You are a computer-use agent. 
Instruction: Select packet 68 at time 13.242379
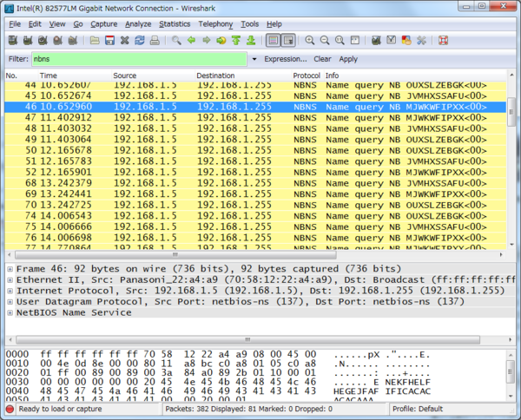255,183
